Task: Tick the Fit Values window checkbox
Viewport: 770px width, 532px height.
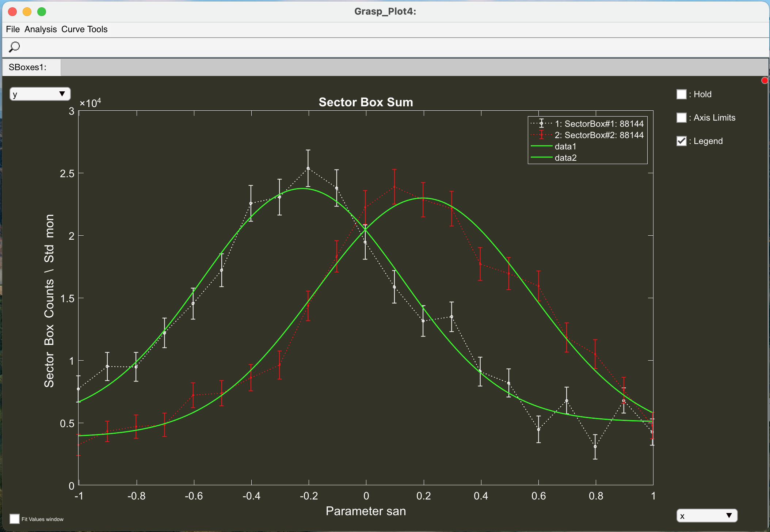Action: pos(15,519)
